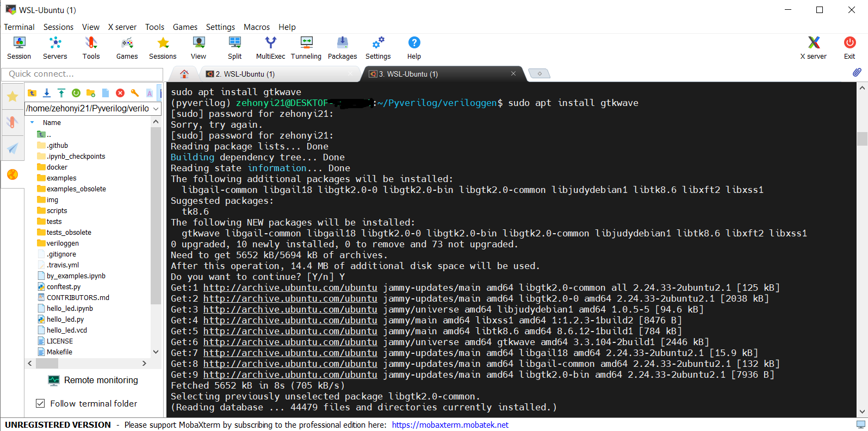Open Remote monitoring
This screenshot has width=868, height=431.
tap(93, 380)
